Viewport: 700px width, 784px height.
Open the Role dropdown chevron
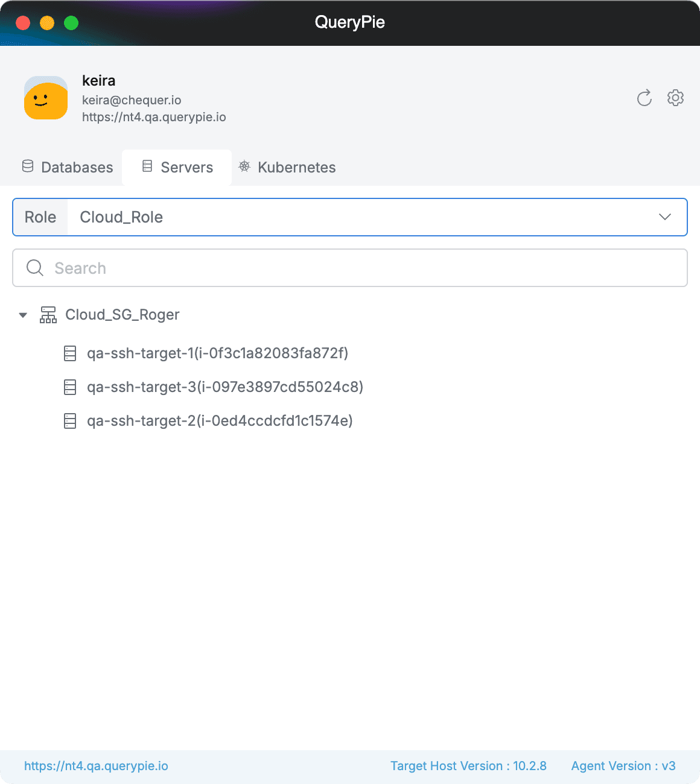click(665, 217)
